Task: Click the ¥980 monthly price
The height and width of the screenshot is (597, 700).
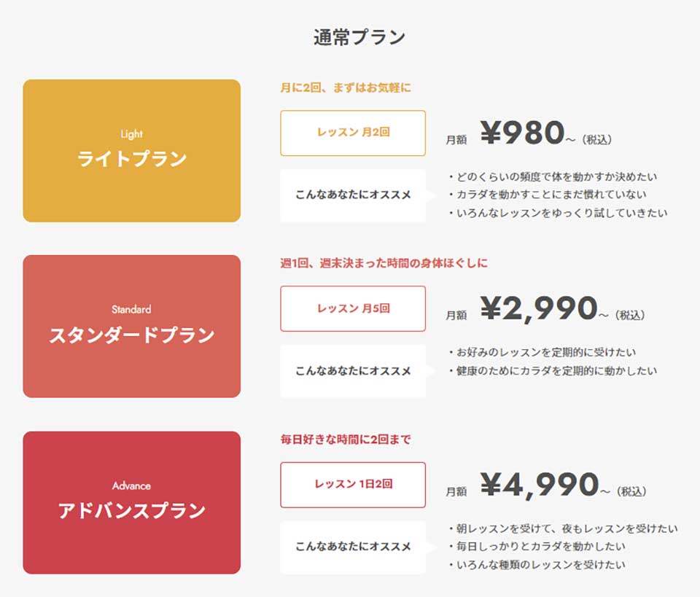Action: (x=522, y=133)
